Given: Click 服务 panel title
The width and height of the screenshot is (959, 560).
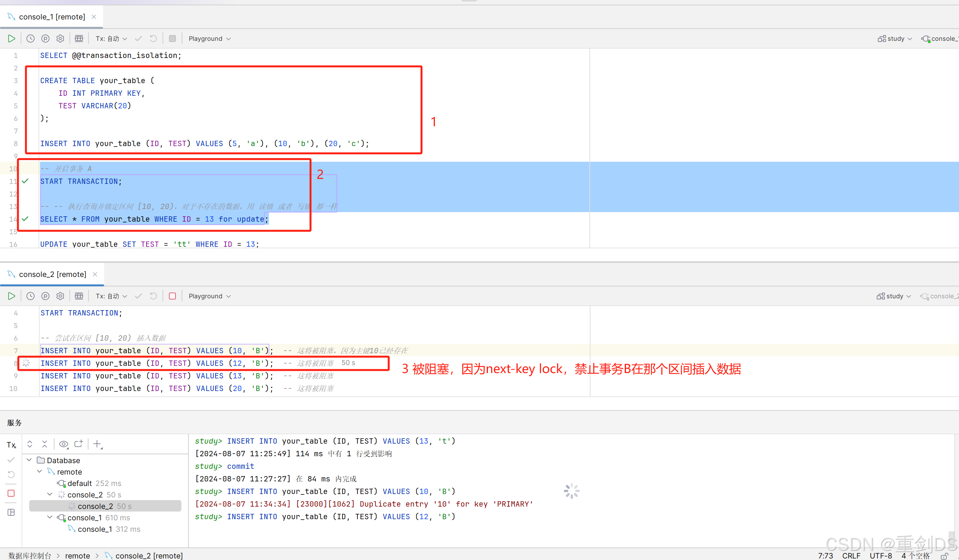Looking at the screenshot, I should (14, 423).
